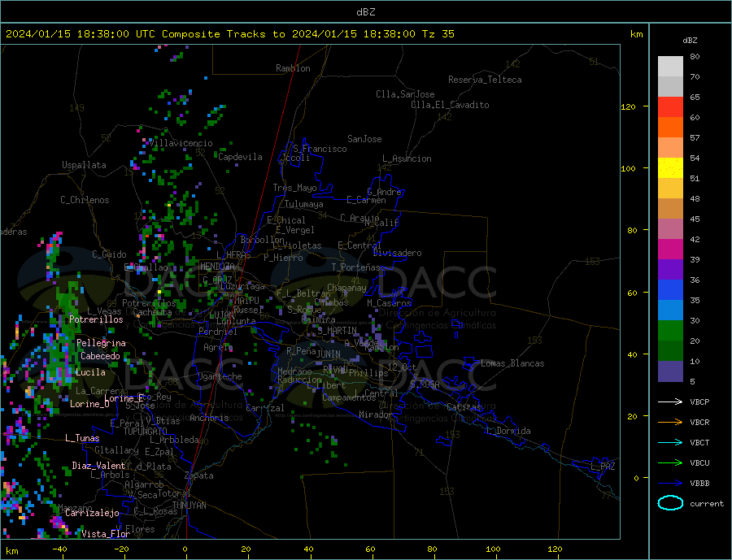Select the bright green swatch in dBZ scale

click(x=670, y=331)
